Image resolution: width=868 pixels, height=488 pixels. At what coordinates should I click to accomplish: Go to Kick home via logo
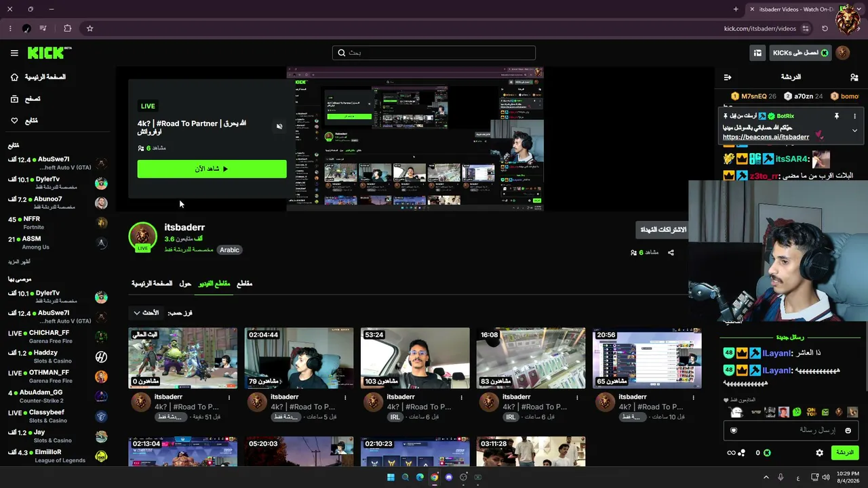(50, 53)
